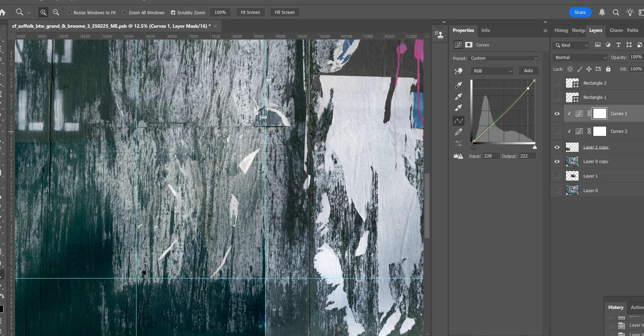Click the curve Output value field
Image resolution: width=644 pixels, height=336 pixels.
527,156
